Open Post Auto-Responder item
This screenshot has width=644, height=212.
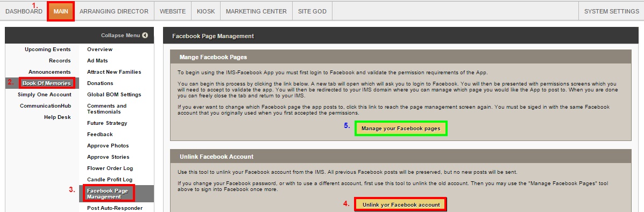(115, 208)
